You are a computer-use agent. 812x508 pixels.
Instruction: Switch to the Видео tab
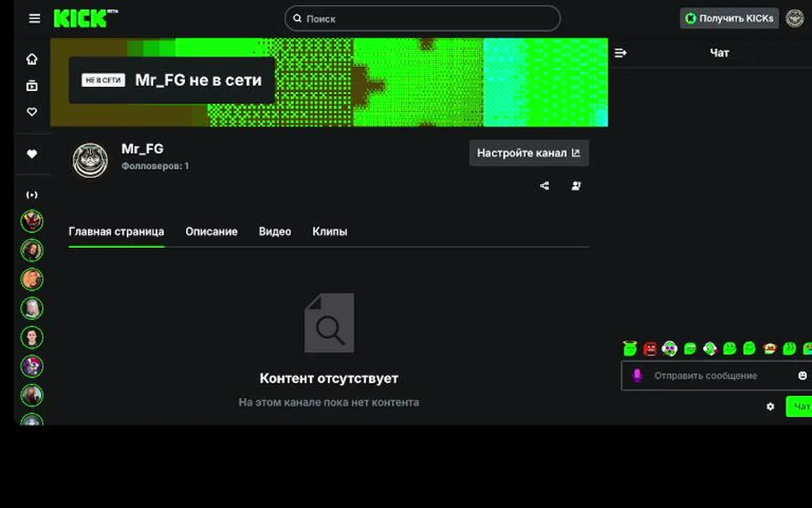point(275,231)
